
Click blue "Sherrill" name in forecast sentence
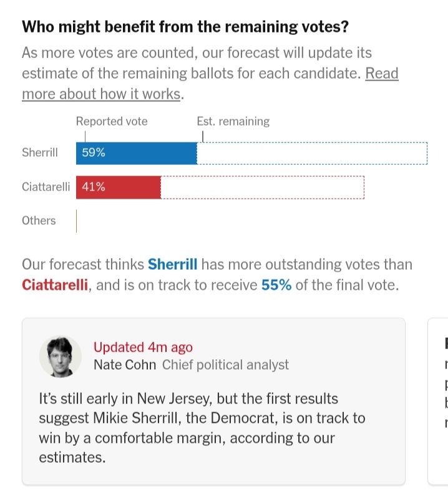point(172,264)
